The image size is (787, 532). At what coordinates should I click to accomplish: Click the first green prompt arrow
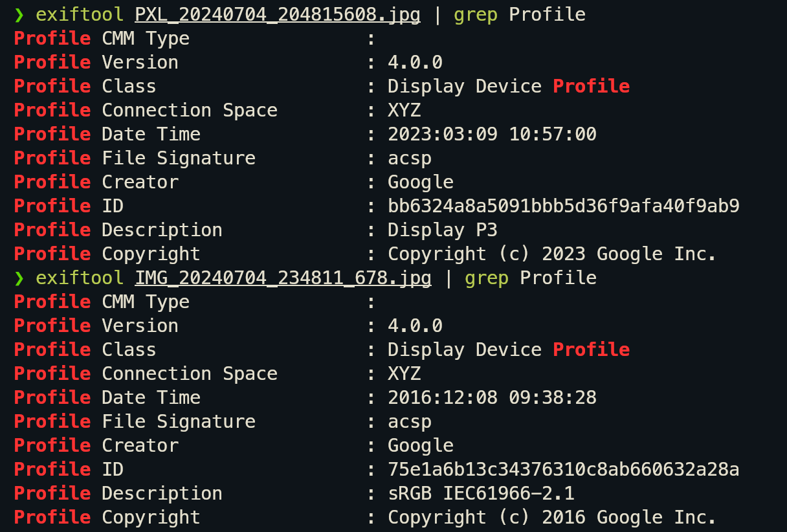(x=19, y=15)
